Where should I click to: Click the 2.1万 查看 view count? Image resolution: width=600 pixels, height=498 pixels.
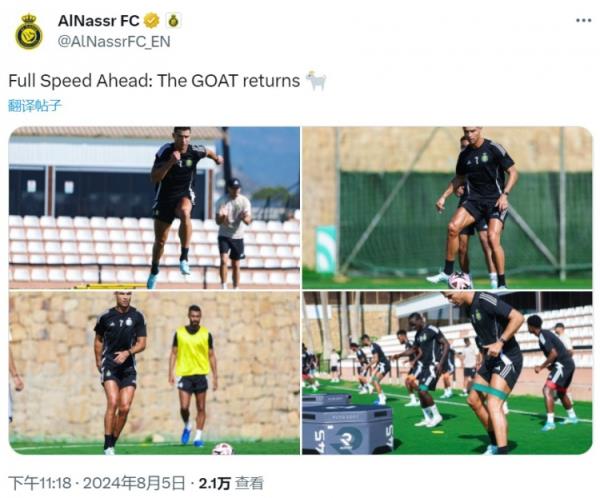pyautogui.click(x=231, y=483)
